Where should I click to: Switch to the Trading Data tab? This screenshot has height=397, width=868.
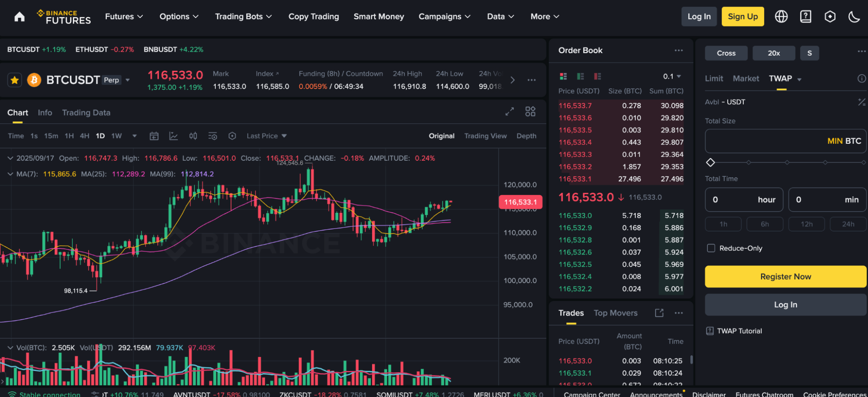click(x=86, y=112)
